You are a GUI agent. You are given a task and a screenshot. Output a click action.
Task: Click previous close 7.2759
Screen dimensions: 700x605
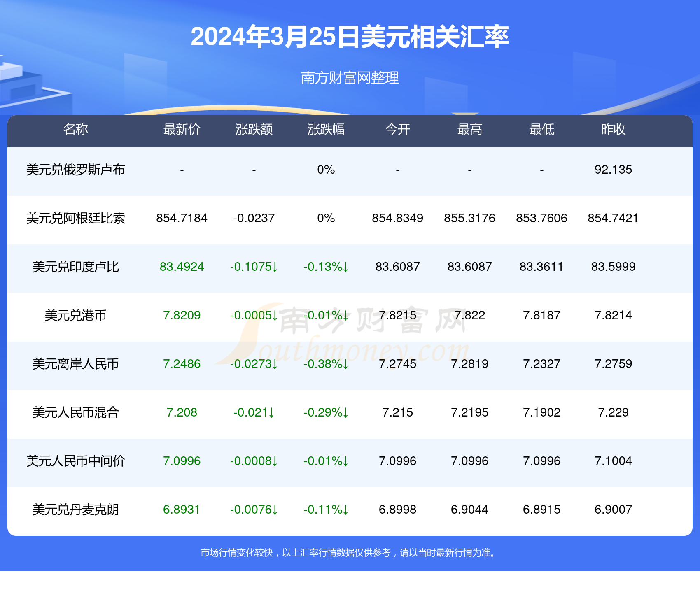[x=614, y=364]
